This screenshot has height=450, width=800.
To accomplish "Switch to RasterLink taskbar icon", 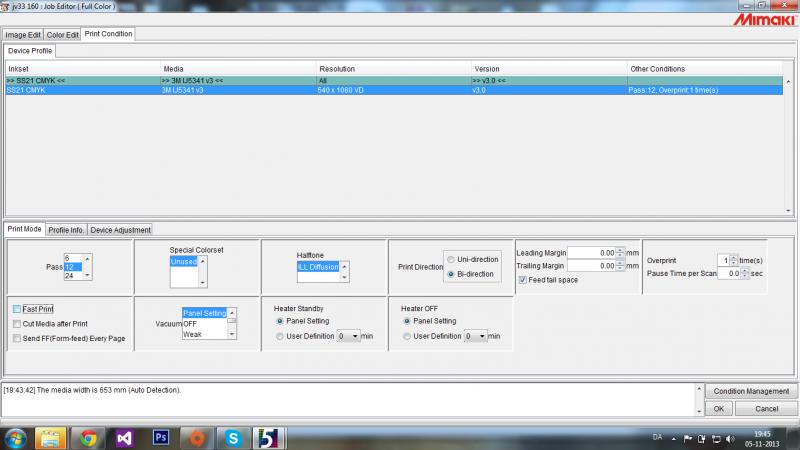I will pos(269,438).
